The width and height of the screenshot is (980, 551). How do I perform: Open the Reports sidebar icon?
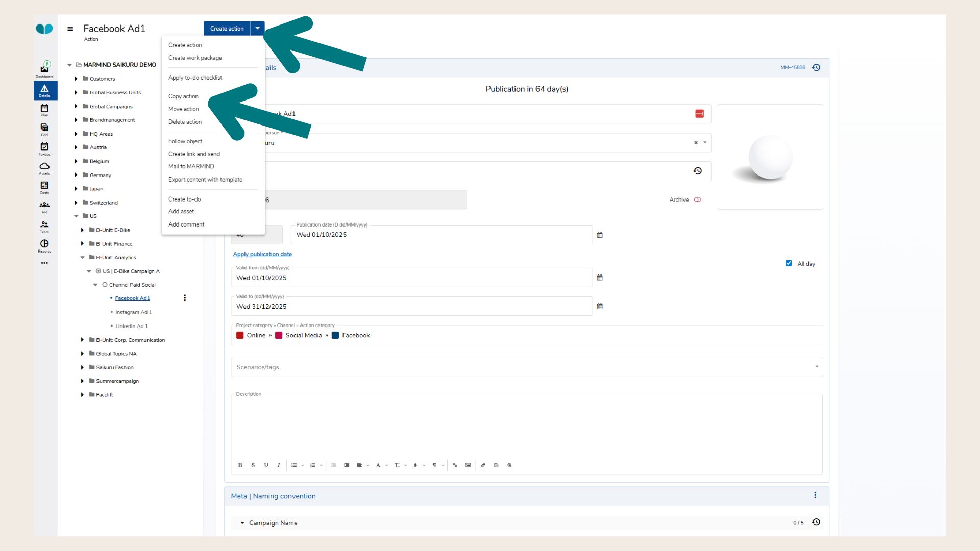coord(44,245)
